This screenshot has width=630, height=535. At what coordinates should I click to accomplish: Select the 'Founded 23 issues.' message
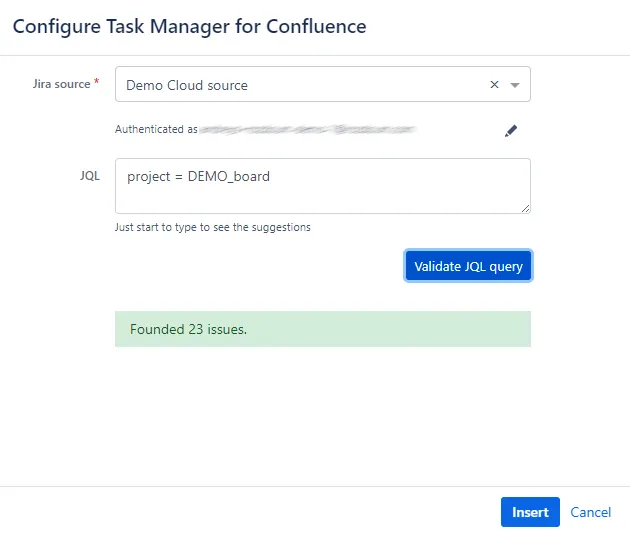[x=323, y=329]
